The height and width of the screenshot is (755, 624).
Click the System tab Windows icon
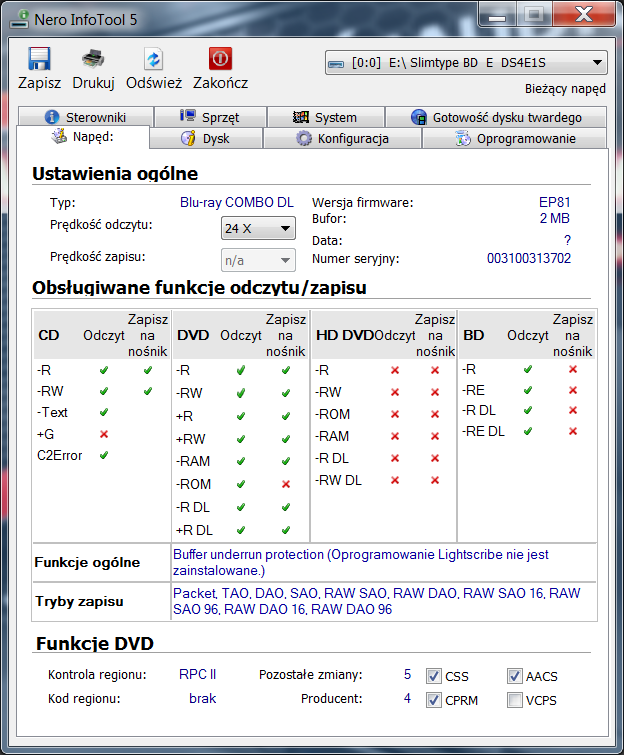tap(301, 117)
